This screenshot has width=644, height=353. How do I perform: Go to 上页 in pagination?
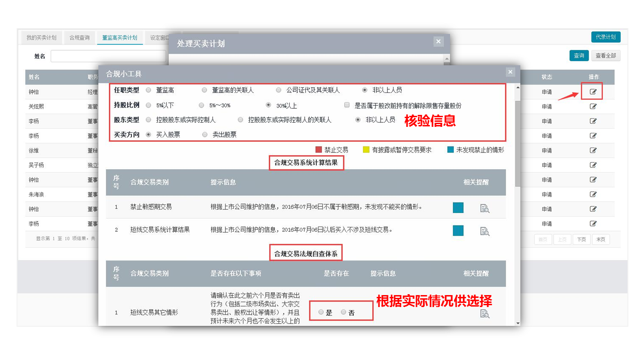562,239
